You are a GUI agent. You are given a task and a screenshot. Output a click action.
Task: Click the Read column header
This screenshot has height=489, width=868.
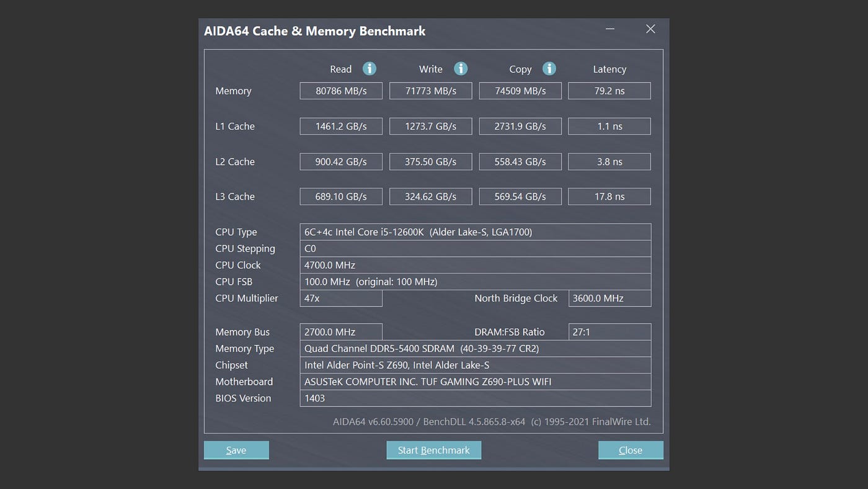point(341,69)
